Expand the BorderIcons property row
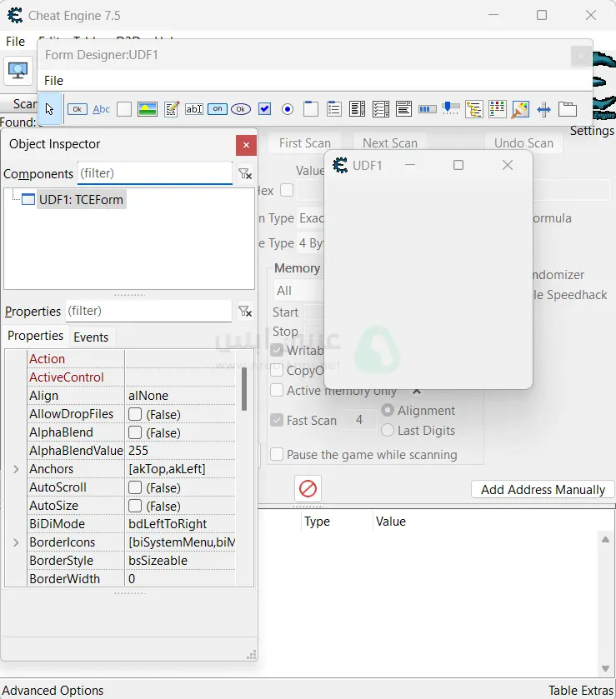This screenshot has height=699, width=616. (16, 542)
